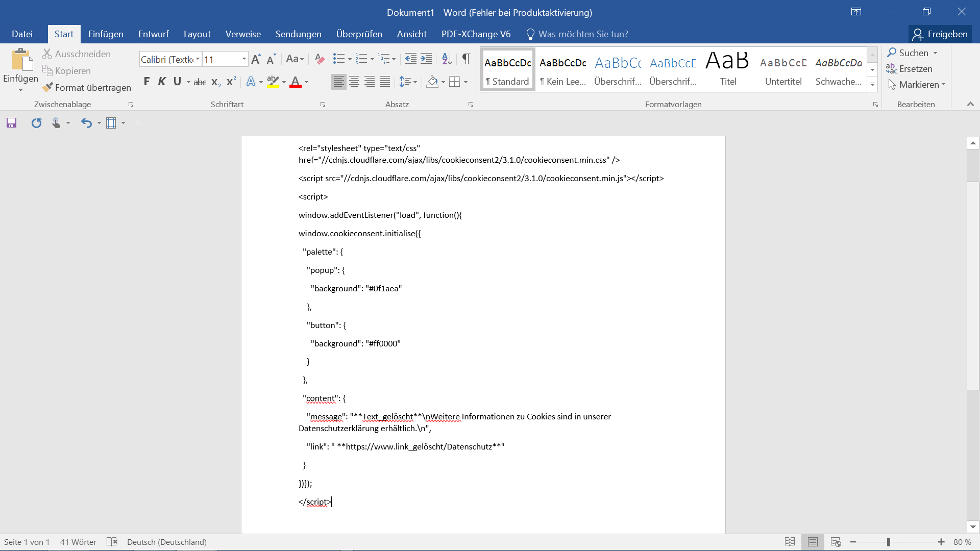Save document via quick access toolbar

[x=11, y=123]
